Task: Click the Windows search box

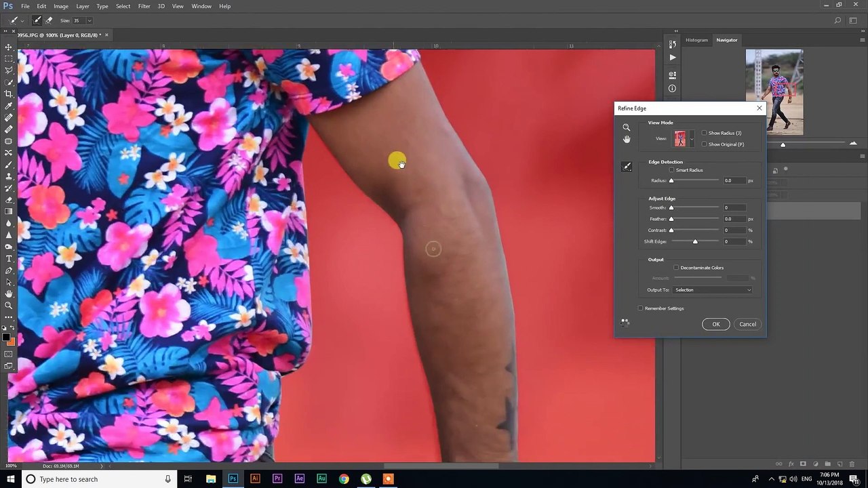Action: [99, 479]
